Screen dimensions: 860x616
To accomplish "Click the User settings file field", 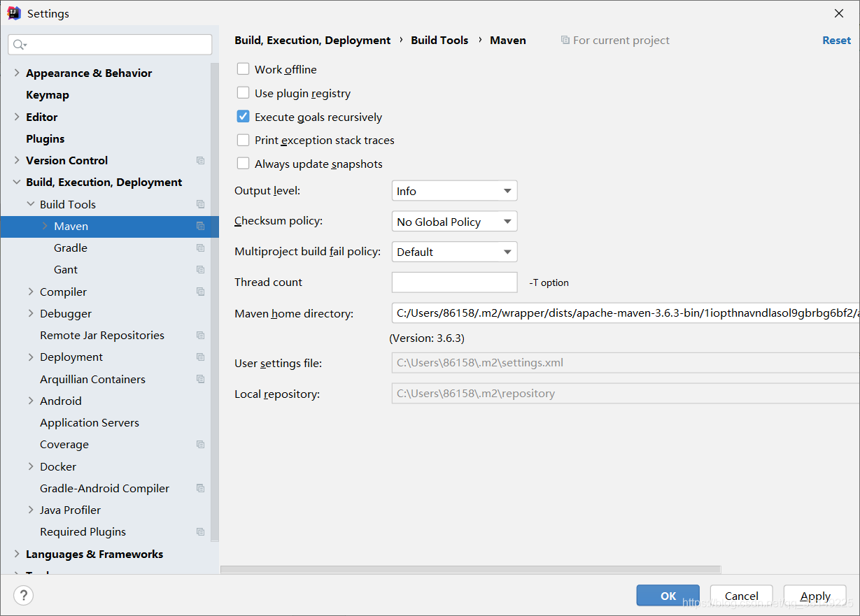I will (x=626, y=363).
